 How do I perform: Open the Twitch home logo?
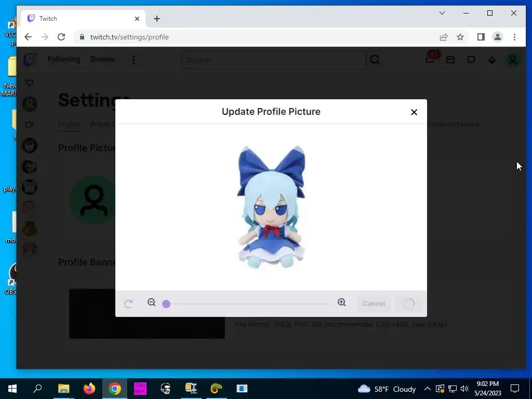tap(30, 60)
